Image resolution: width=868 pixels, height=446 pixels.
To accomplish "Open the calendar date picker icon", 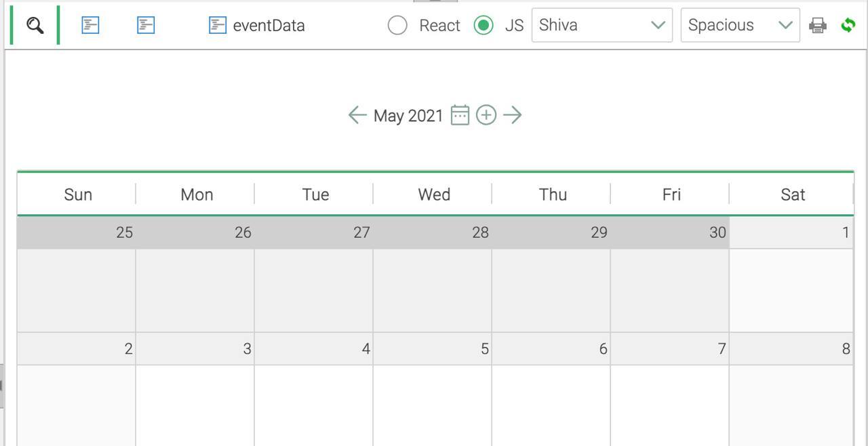I will tap(460, 115).
